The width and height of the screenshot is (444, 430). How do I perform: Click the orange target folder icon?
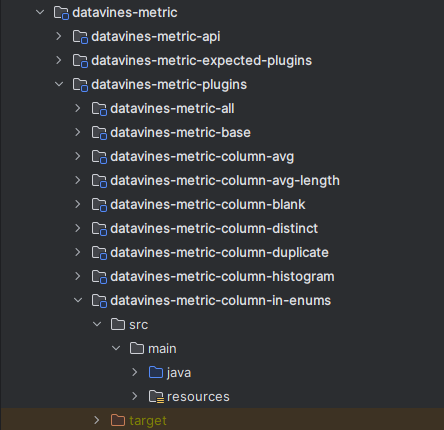click(118, 420)
